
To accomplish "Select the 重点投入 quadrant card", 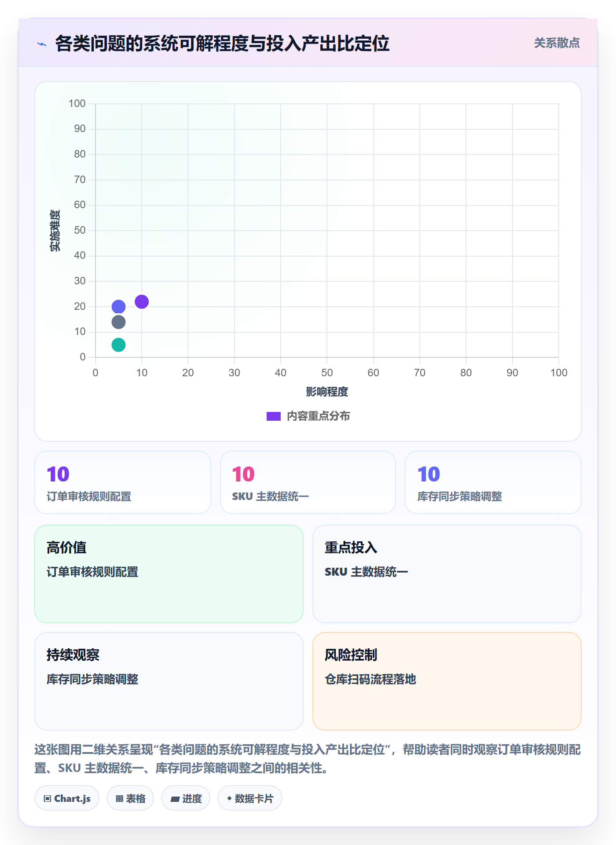I will [x=447, y=574].
